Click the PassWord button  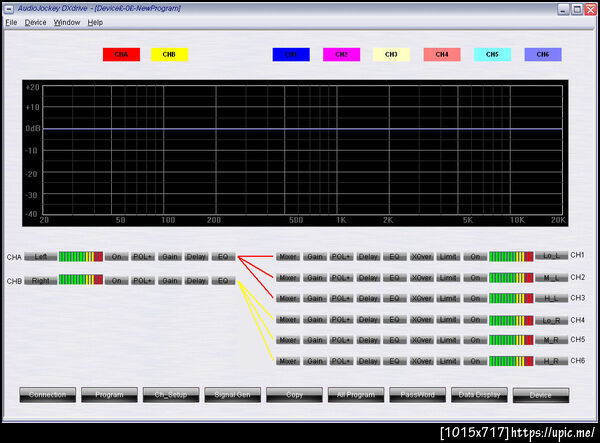pyautogui.click(x=417, y=395)
